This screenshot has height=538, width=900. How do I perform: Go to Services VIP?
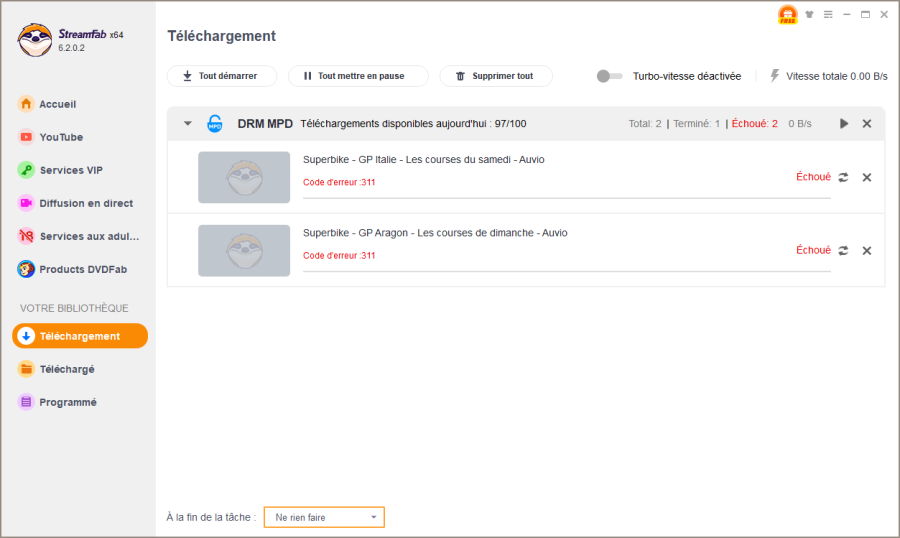60,170
